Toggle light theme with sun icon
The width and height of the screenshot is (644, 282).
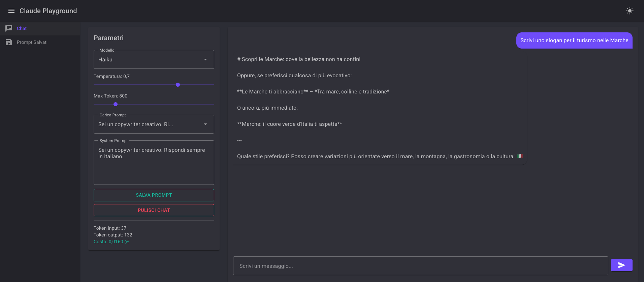click(630, 11)
